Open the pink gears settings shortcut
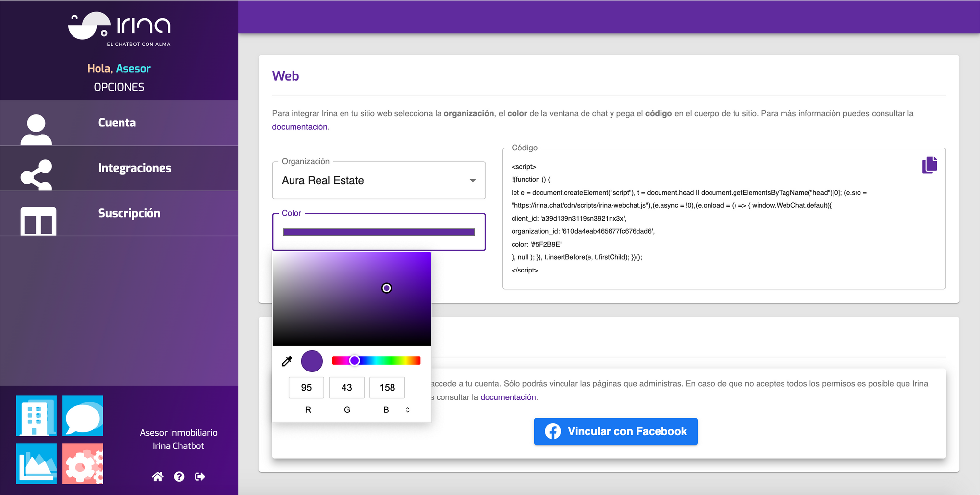 83,464
